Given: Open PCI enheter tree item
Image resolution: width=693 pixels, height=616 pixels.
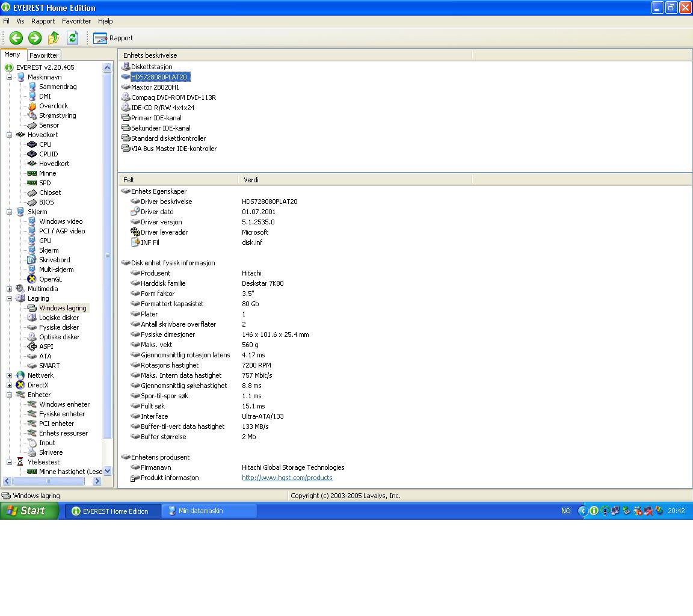Looking at the screenshot, I should pos(51,423).
